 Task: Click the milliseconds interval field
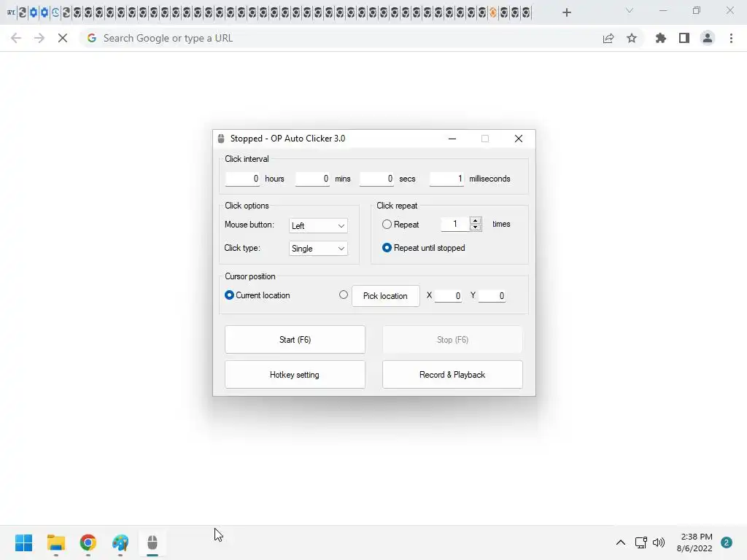point(446,179)
